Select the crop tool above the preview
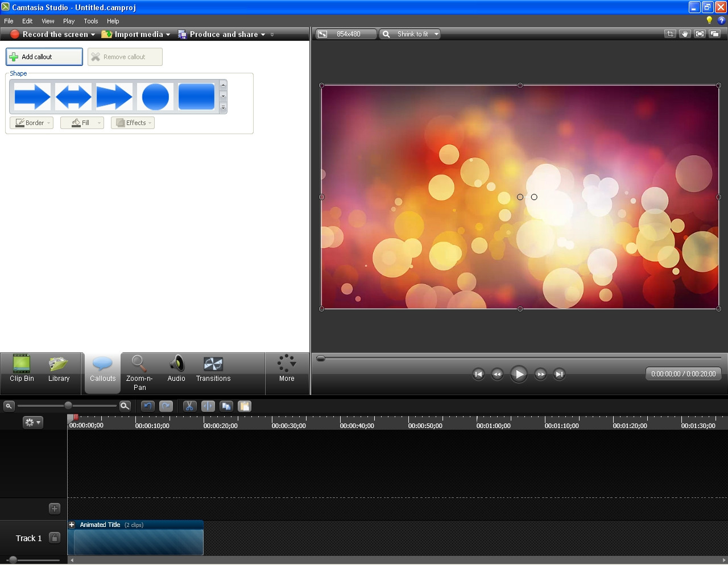Image resolution: width=728 pixels, height=565 pixels. 670,34
